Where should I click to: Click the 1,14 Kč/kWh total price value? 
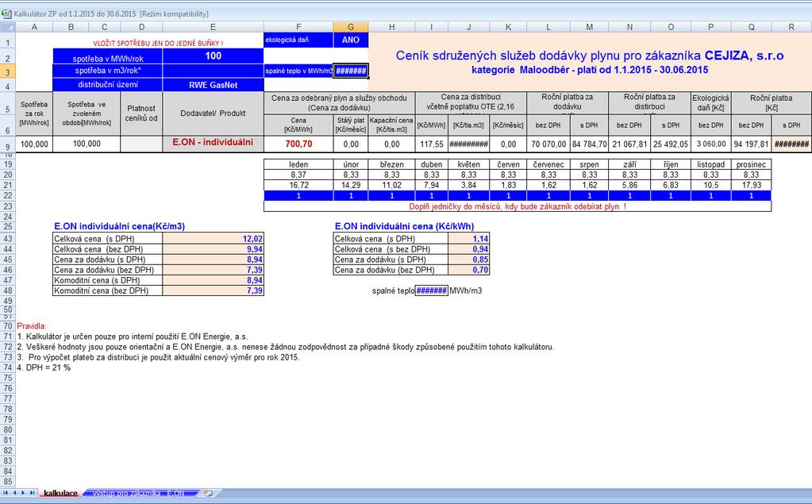click(x=468, y=239)
